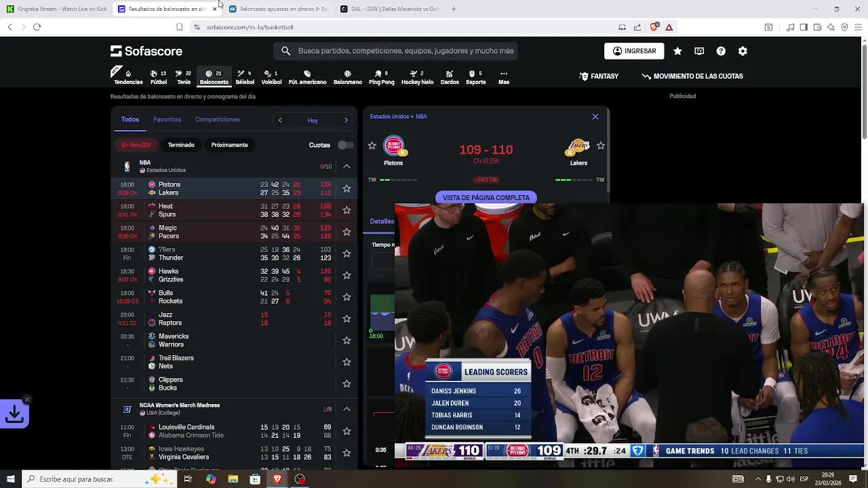This screenshot has width=868, height=488.
Task: Bookmark this page in the address bar
Action: click(x=179, y=27)
